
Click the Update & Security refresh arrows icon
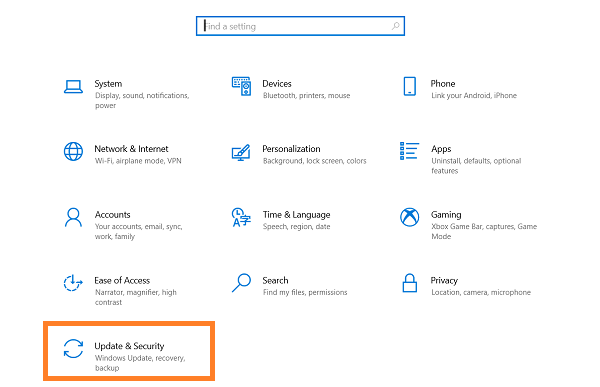[73, 349]
